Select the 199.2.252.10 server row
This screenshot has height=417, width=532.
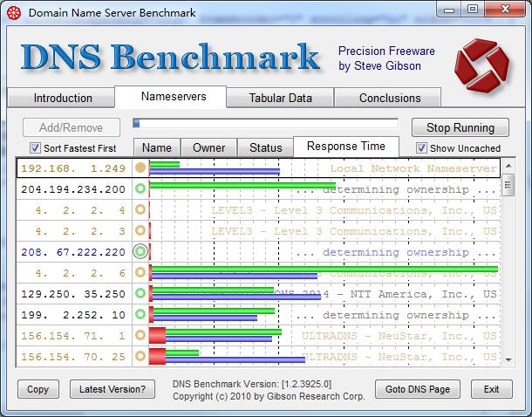click(73, 315)
